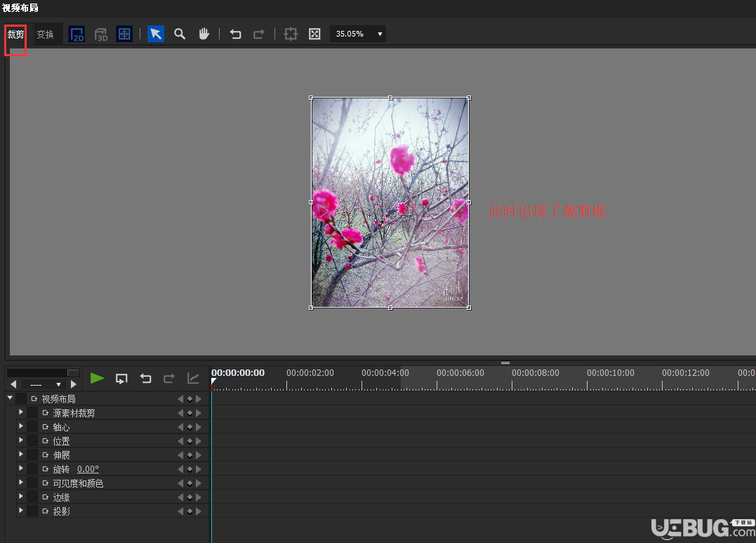
Task: Click the center alignment icon
Action: pyautogui.click(x=291, y=34)
